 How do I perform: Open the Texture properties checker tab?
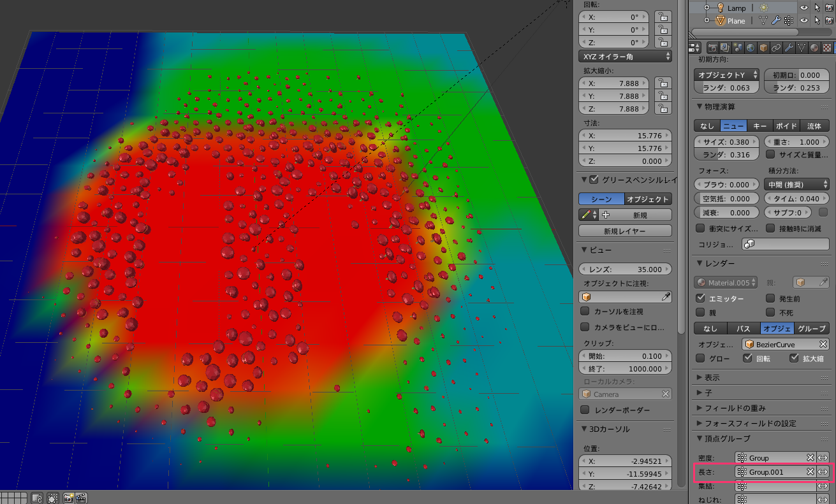pos(827,48)
